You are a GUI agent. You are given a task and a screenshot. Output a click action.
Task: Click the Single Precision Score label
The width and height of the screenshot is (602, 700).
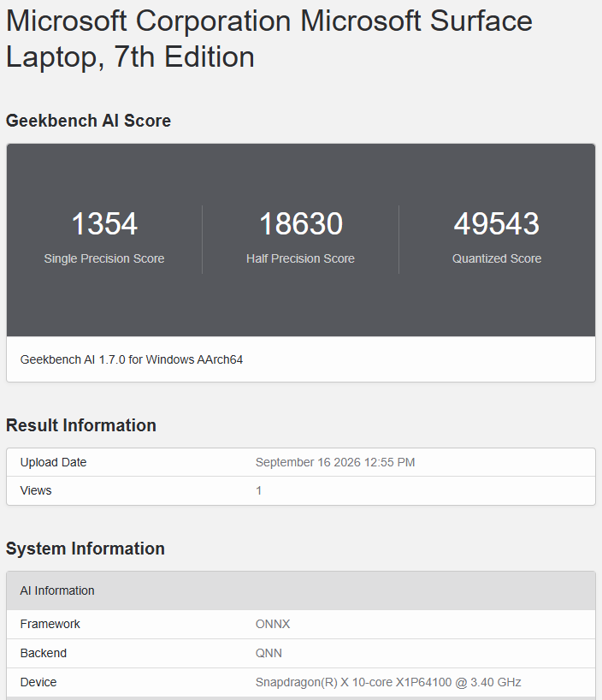[x=104, y=258]
